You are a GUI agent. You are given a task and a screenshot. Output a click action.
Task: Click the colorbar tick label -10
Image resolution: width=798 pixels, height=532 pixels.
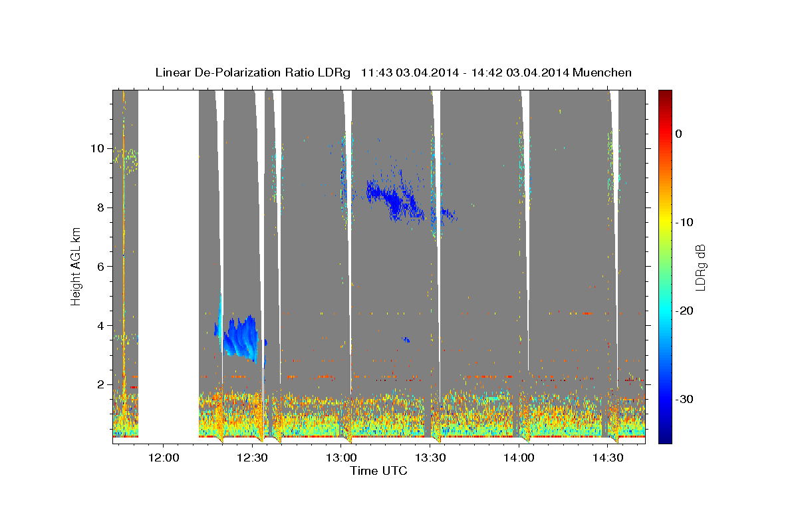pyautogui.click(x=684, y=222)
